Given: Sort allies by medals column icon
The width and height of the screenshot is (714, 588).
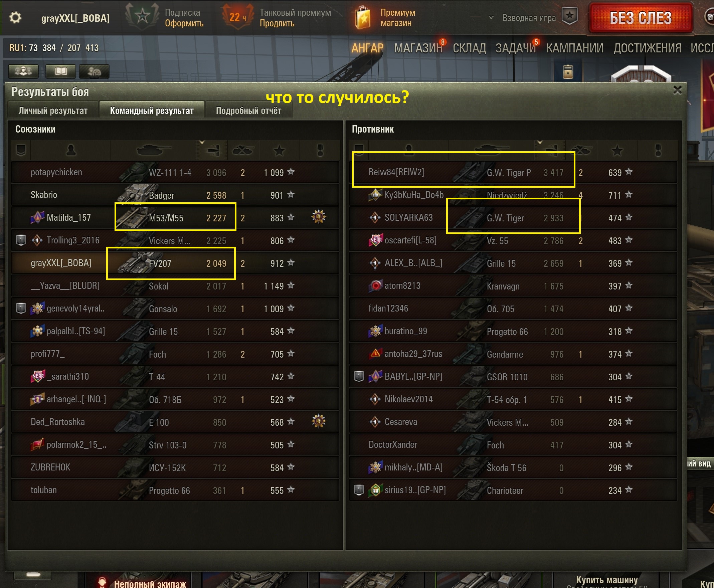Looking at the screenshot, I should [x=320, y=150].
